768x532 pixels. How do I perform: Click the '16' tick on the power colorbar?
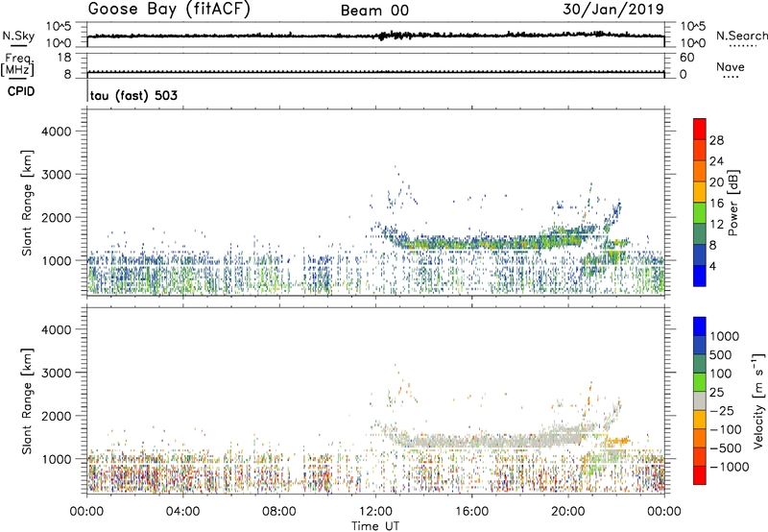[x=716, y=204]
